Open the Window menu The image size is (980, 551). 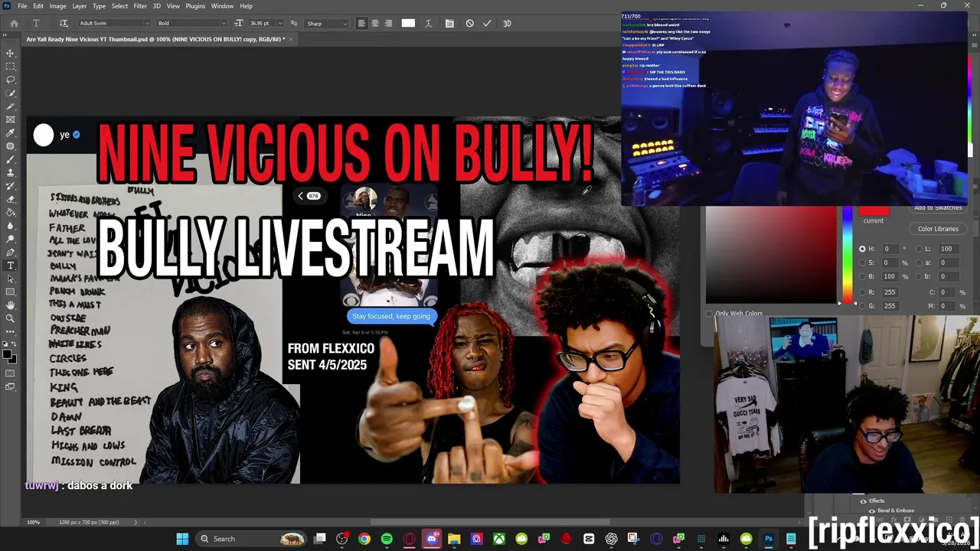pyautogui.click(x=222, y=6)
